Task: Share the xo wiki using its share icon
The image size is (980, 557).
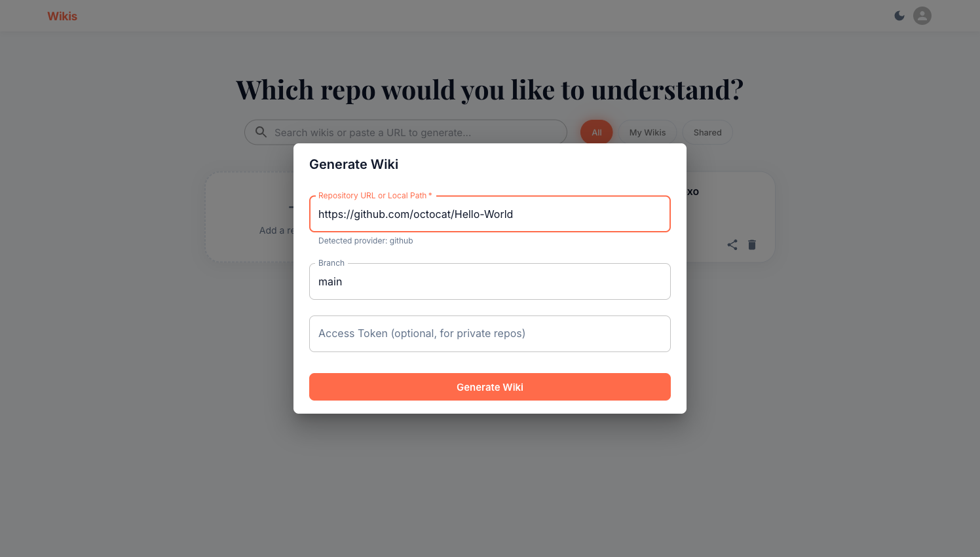Action: point(732,244)
